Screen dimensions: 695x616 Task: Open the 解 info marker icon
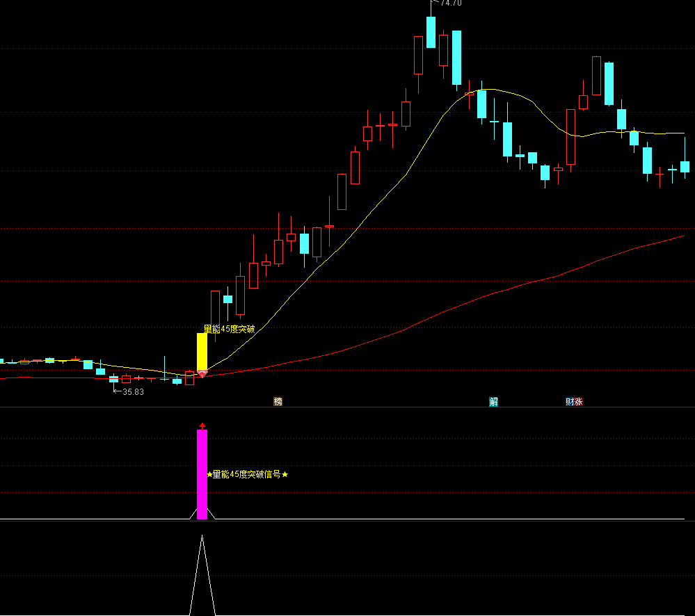click(x=493, y=402)
